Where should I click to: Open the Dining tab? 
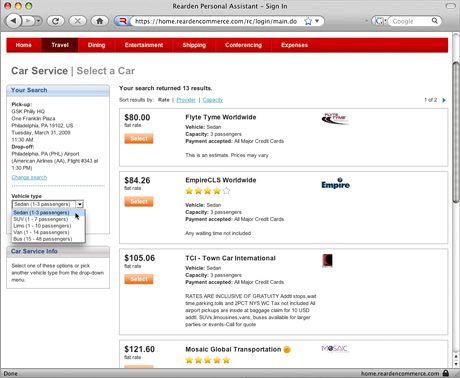click(x=96, y=45)
